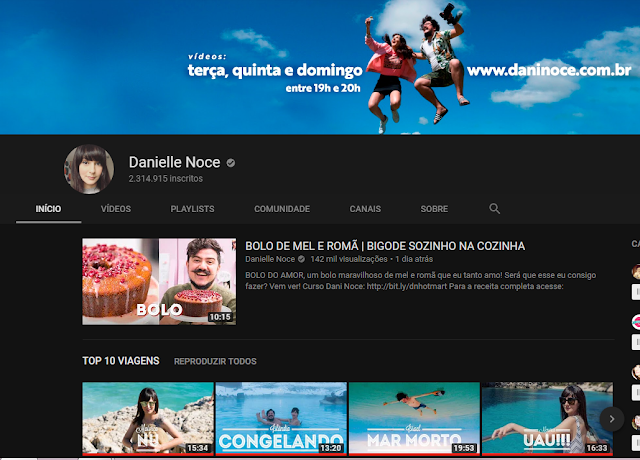Viewport: 640px width, 460px height.
Task: Play the BOLO featured video thumbnail
Action: click(x=159, y=282)
